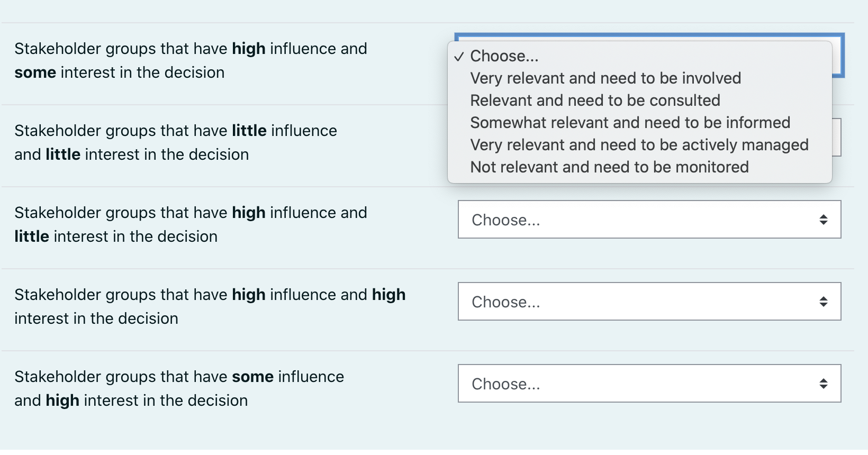The image size is (868, 455).
Task: Click the high influence little interest question label
Action: pyautogui.click(x=191, y=224)
